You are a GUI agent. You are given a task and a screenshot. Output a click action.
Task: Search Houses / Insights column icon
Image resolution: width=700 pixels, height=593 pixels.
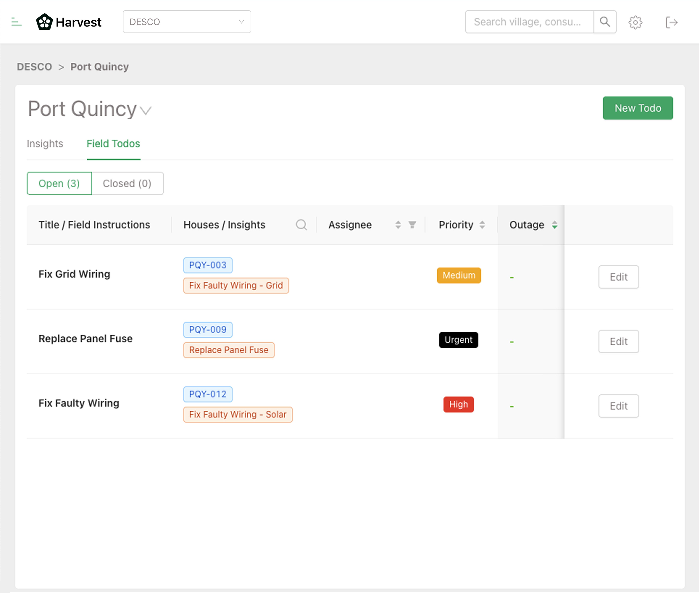[301, 225]
